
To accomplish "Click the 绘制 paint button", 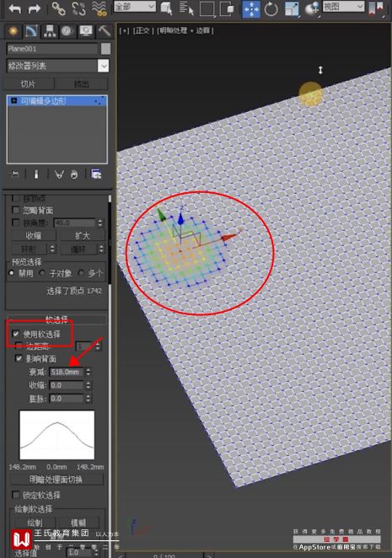I will point(35,523).
